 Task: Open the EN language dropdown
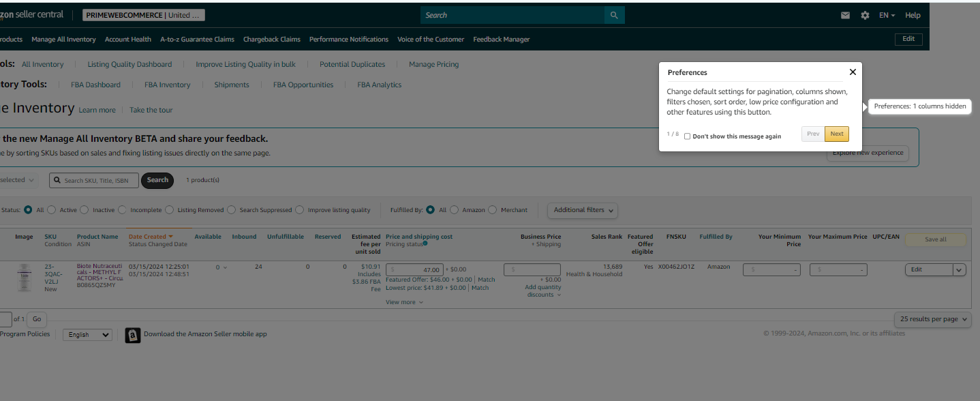pos(887,15)
